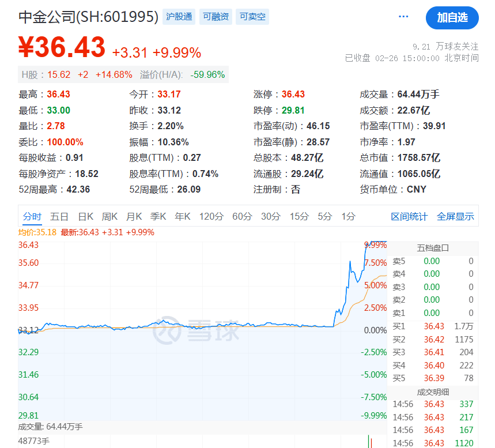Click the H股 price info bar
Screen dimensions: 495x448
[x=123, y=74]
